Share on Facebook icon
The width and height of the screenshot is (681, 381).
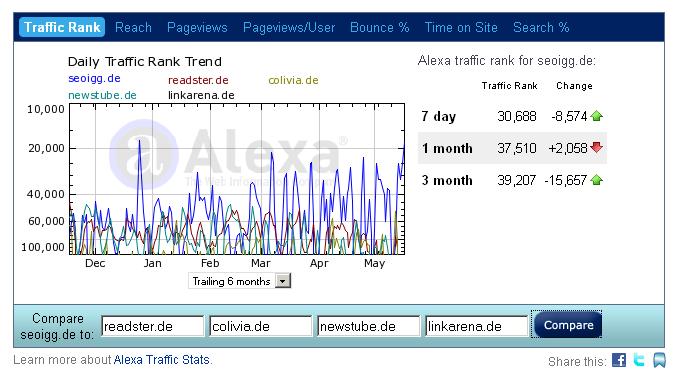619,360
